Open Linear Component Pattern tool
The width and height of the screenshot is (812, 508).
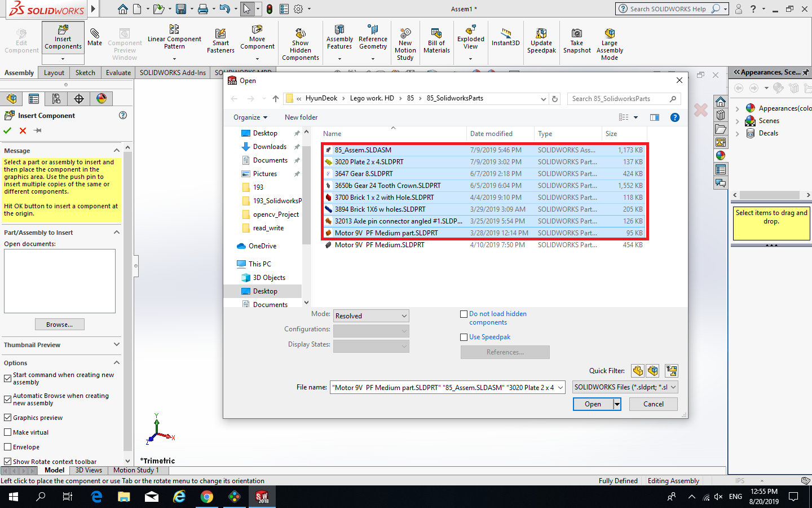(x=174, y=37)
